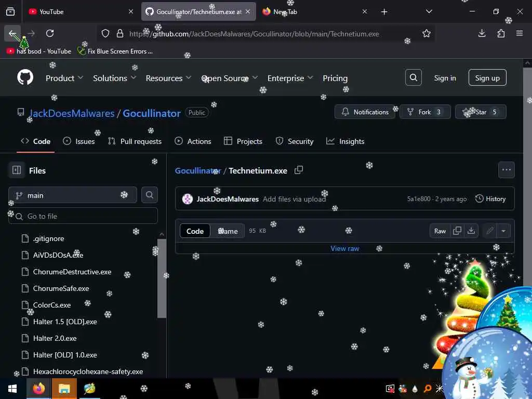
Task: Open the commit History link
Action: coord(490,199)
